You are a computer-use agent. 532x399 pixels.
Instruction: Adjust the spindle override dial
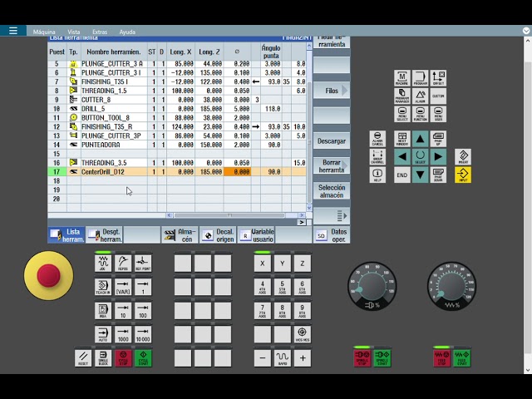point(372,286)
